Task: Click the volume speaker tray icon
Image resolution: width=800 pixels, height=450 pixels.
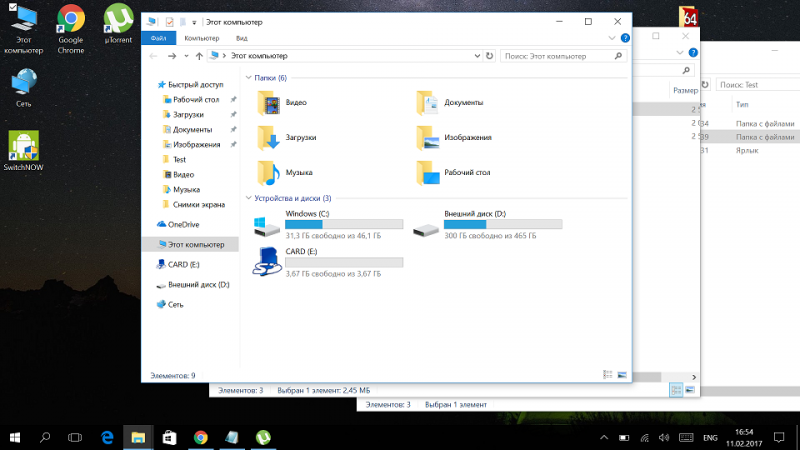Action: (664, 438)
